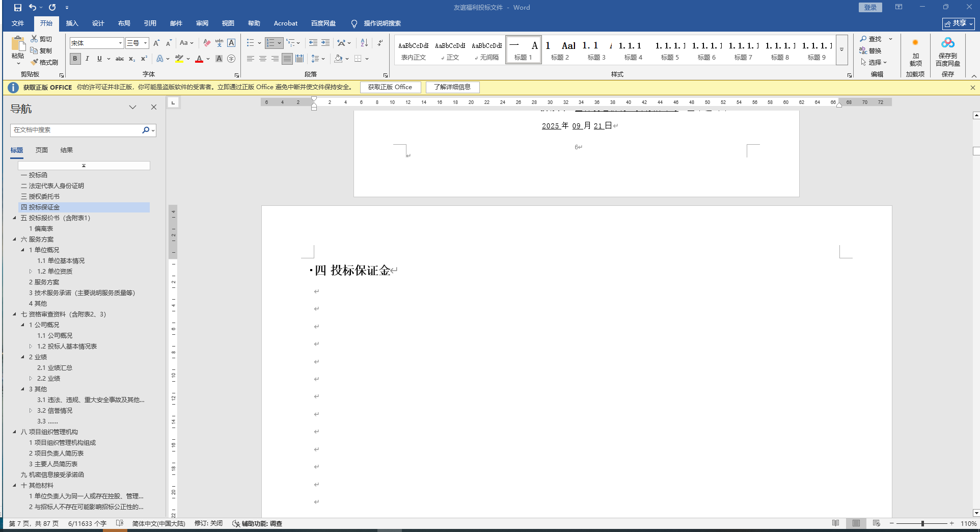Open the Change Case (Aa) dropdown
The width and height of the screenshot is (980, 532).
point(186,43)
